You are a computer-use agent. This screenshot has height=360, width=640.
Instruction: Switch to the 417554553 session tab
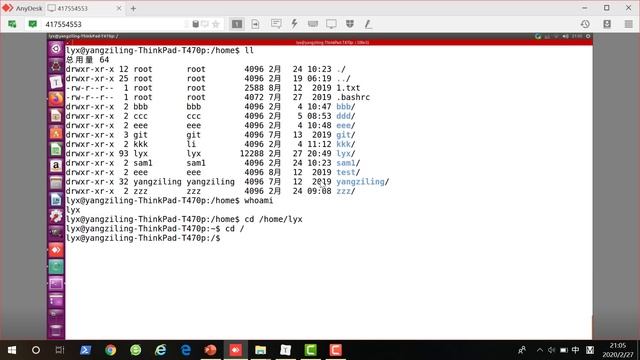click(x=84, y=8)
